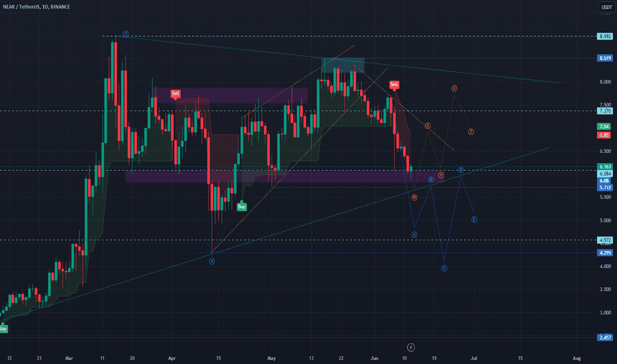Select the 8.592 price level label
The image size is (617, 364).
[x=605, y=36]
